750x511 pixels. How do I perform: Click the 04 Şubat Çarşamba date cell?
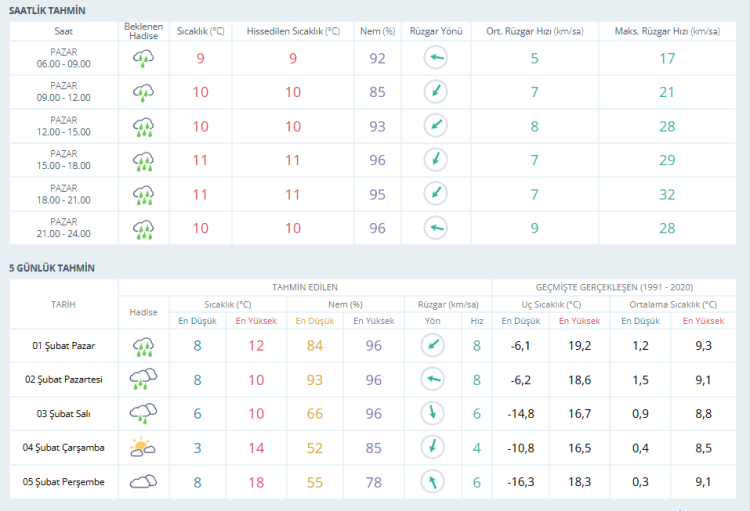63,447
